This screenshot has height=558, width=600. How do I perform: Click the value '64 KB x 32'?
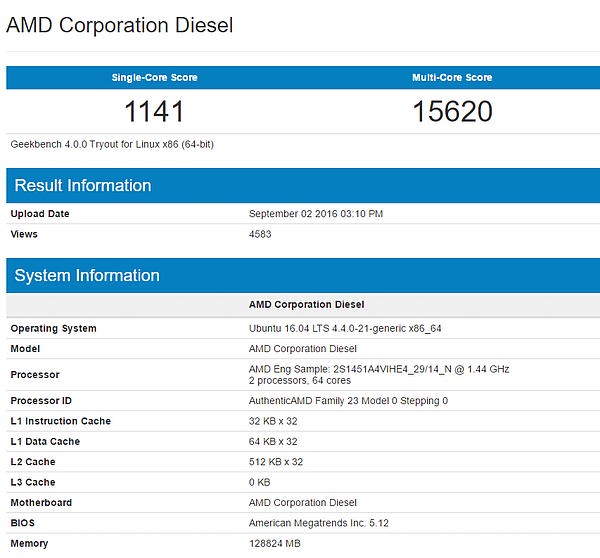coord(273,441)
